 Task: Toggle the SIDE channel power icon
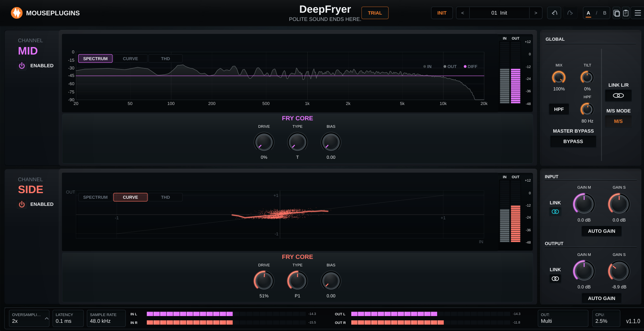pos(22,204)
